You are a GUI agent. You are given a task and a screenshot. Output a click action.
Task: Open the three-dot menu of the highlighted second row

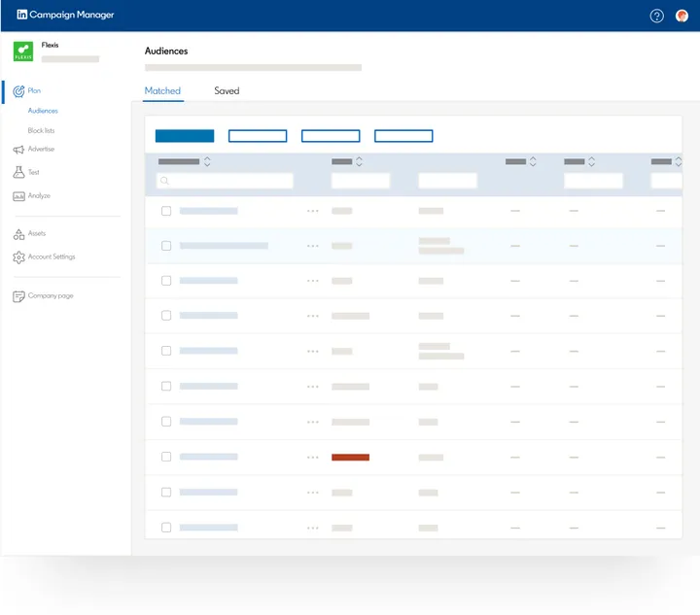coord(312,246)
